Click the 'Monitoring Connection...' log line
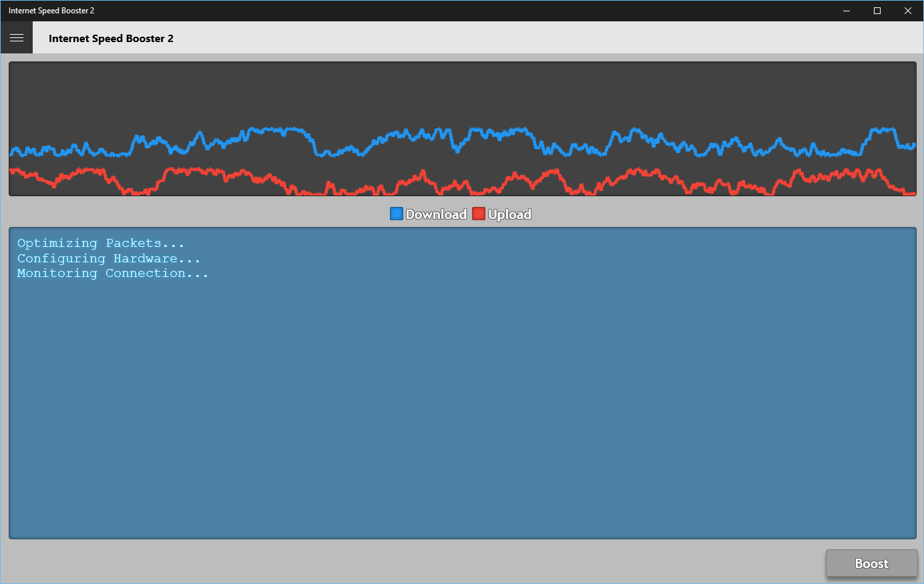The image size is (924, 584). pos(112,274)
